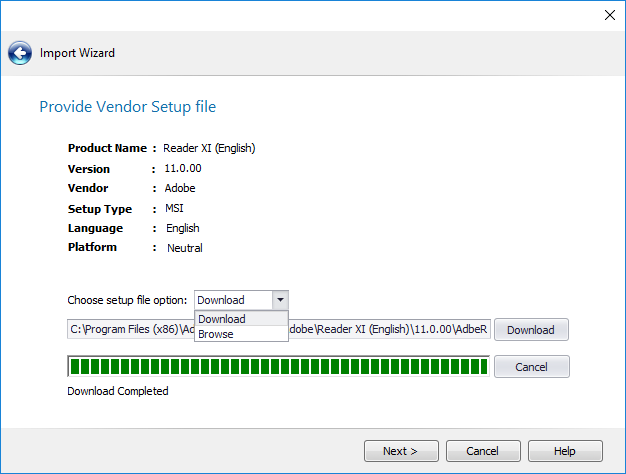Click the Choose setup file option label
Viewport: 626px width, 474px height.
[127, 300]
